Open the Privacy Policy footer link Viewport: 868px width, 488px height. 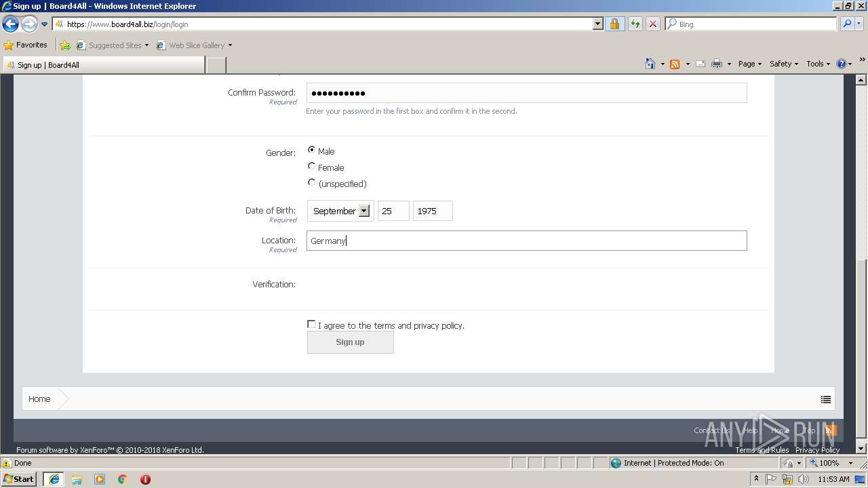coord(817,450)
